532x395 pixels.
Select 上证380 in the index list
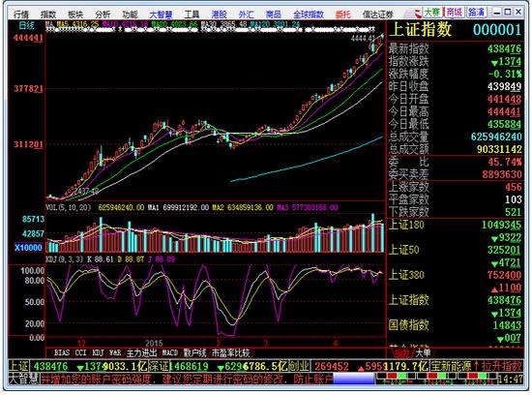[406, 275]
